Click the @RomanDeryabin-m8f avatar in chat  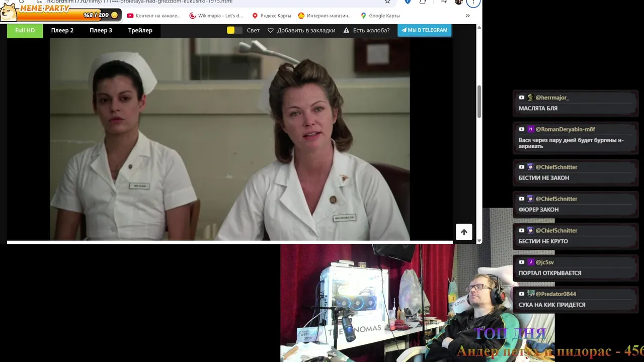point(530,129)
